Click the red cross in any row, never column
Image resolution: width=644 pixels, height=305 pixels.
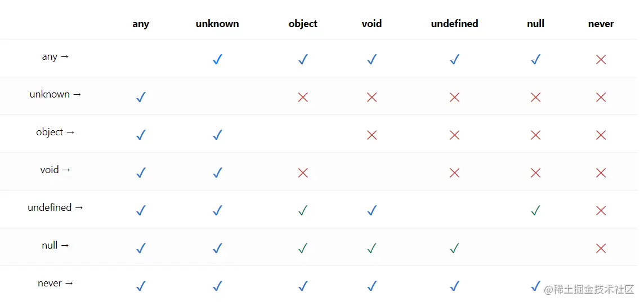click(x=601, y=59)
